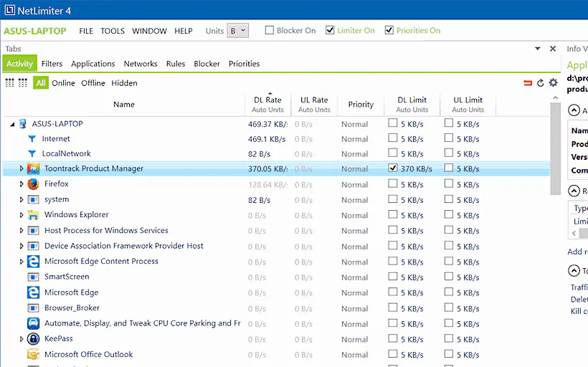Expand the Firefox row

coord(22,184)
